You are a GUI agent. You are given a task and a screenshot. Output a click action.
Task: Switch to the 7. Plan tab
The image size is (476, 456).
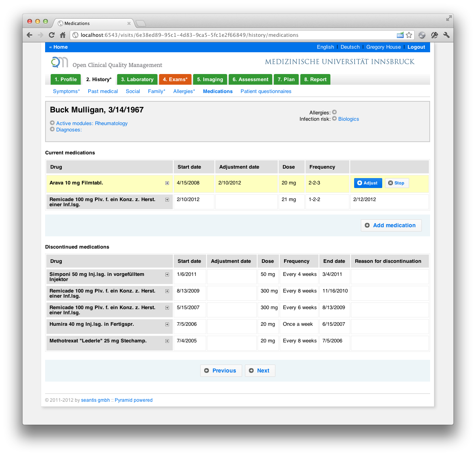point(286,79)
